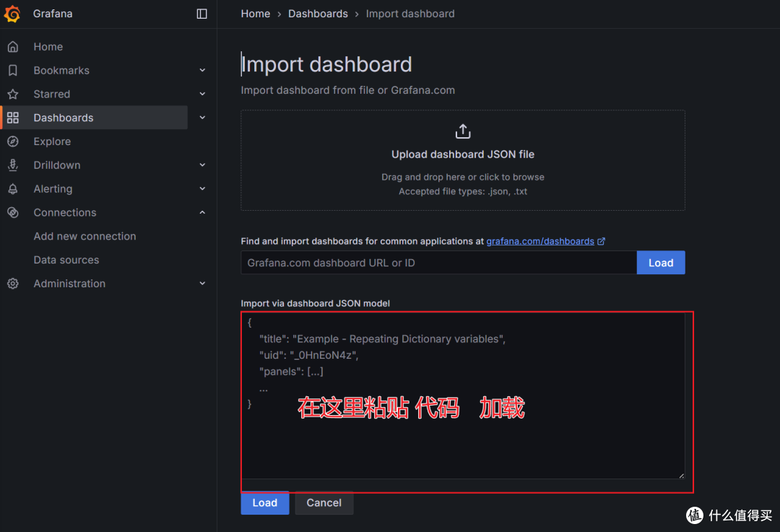Open Drilldown in the sidebar menu
Screen dimensions: 780x532
(57, 165)
